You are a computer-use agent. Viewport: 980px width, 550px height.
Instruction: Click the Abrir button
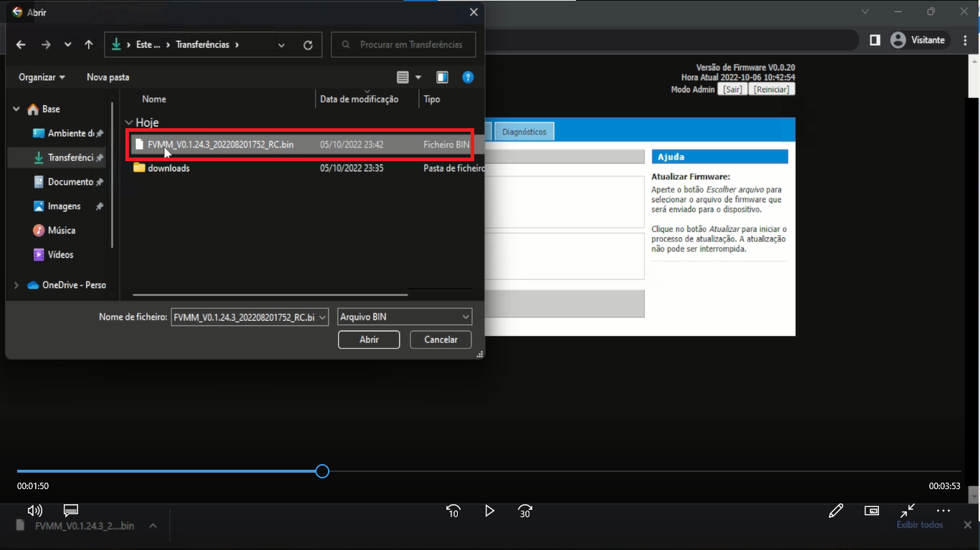pos(368,339)
